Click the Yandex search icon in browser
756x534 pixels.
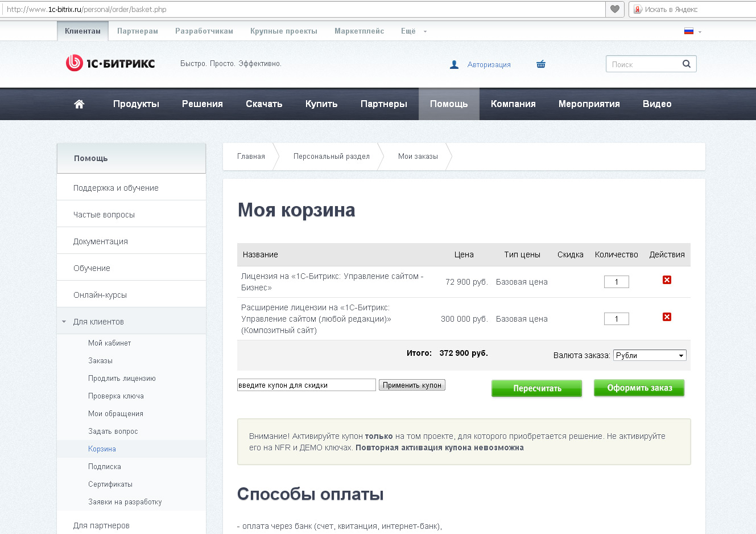[x=638, y=9]
